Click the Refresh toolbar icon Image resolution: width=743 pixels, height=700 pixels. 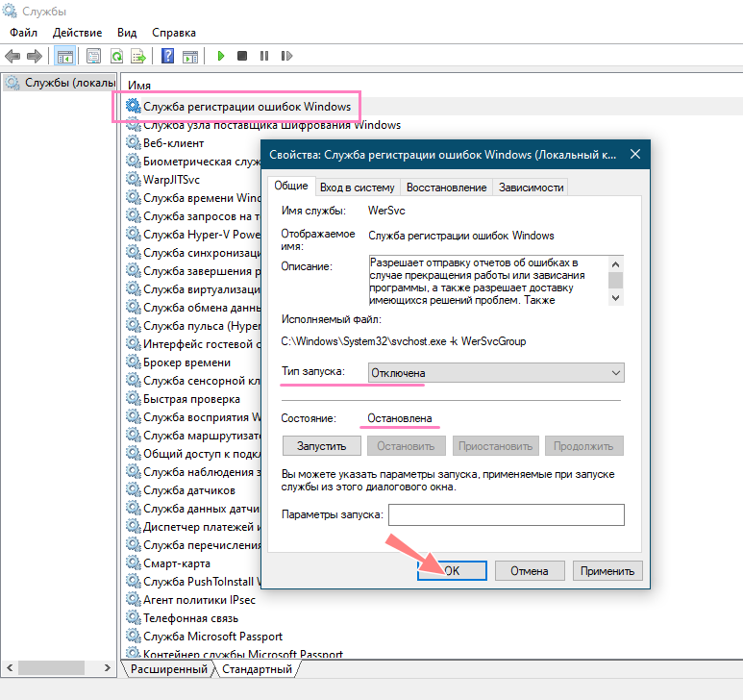tap(116, 56)
